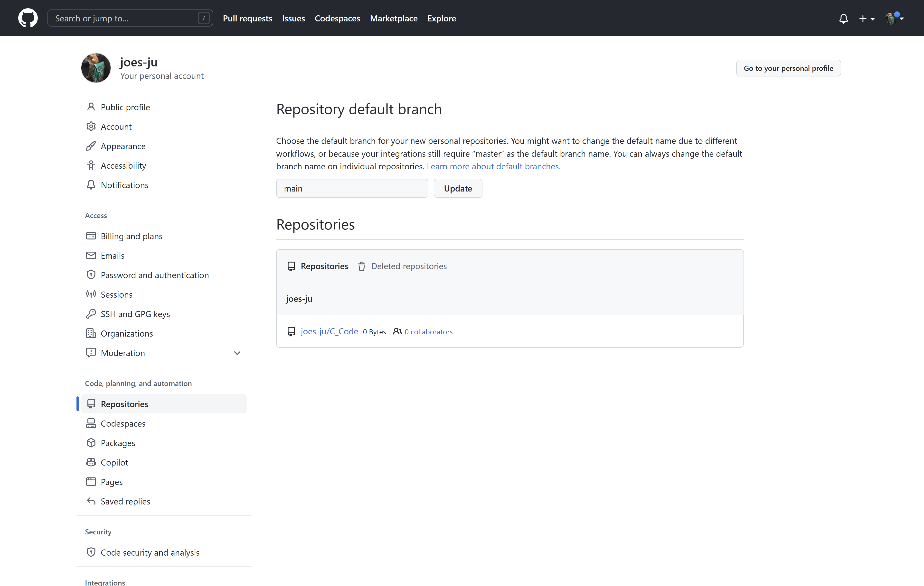Open Explore in the top navigation

[x=442, y=18]
